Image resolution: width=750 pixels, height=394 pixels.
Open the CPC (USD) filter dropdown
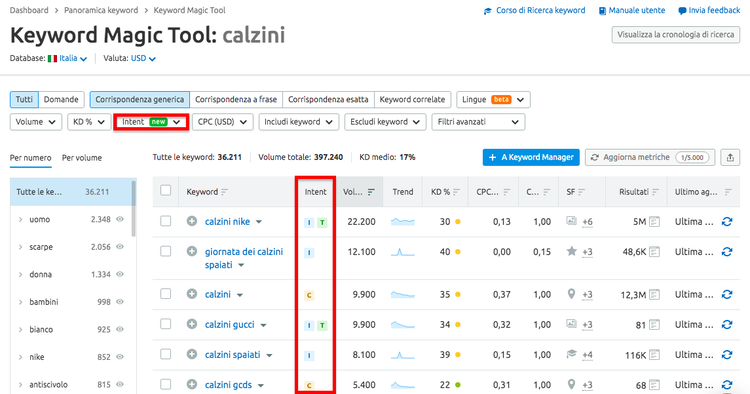click(222, 122)
